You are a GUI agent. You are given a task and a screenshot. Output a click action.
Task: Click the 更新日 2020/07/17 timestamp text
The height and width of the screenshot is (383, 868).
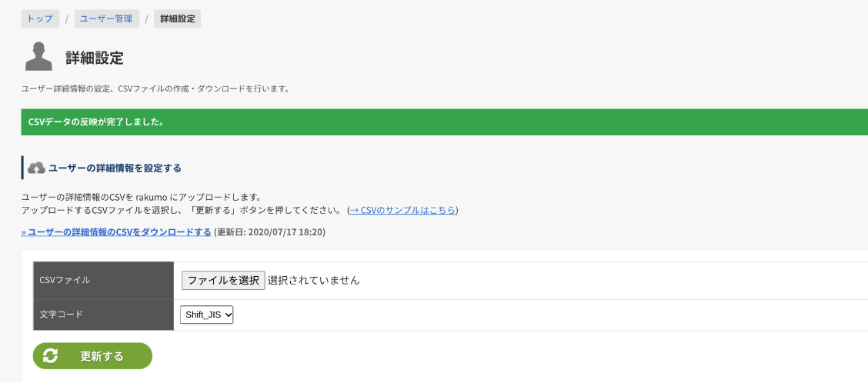click(269, 232)
